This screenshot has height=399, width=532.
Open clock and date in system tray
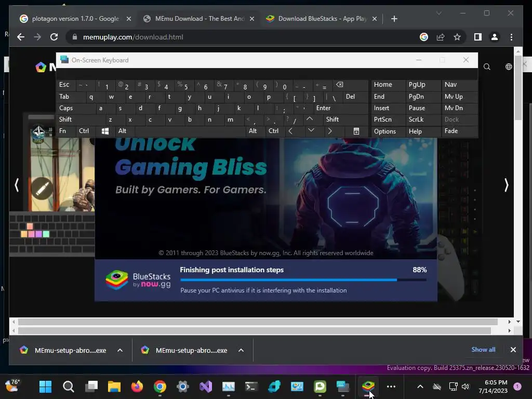[x=493, y=387]
